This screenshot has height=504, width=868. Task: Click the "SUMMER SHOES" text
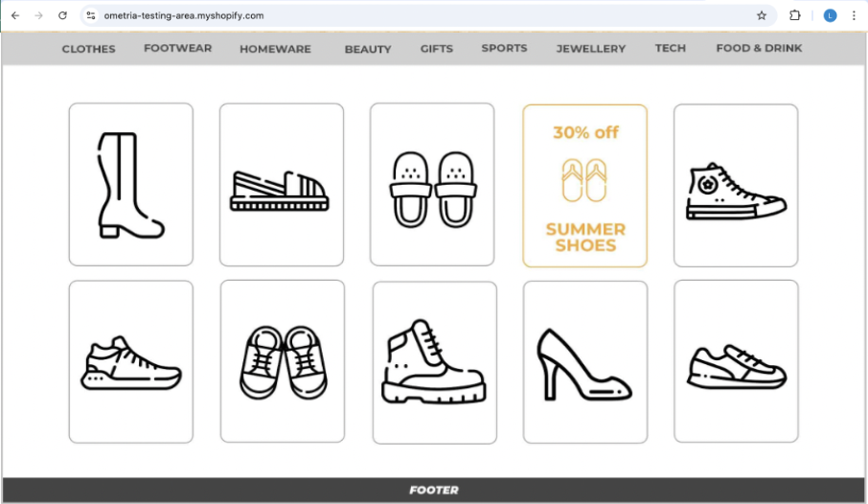[x=585, y=237]
